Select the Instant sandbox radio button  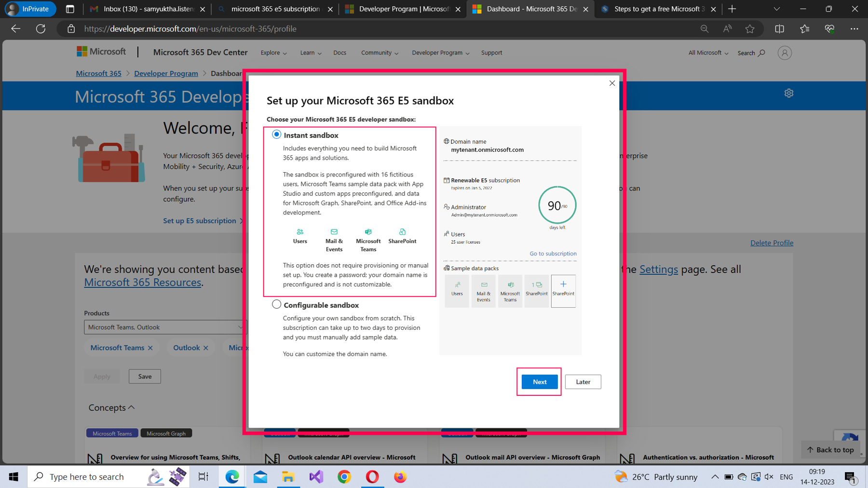(276, 135)
